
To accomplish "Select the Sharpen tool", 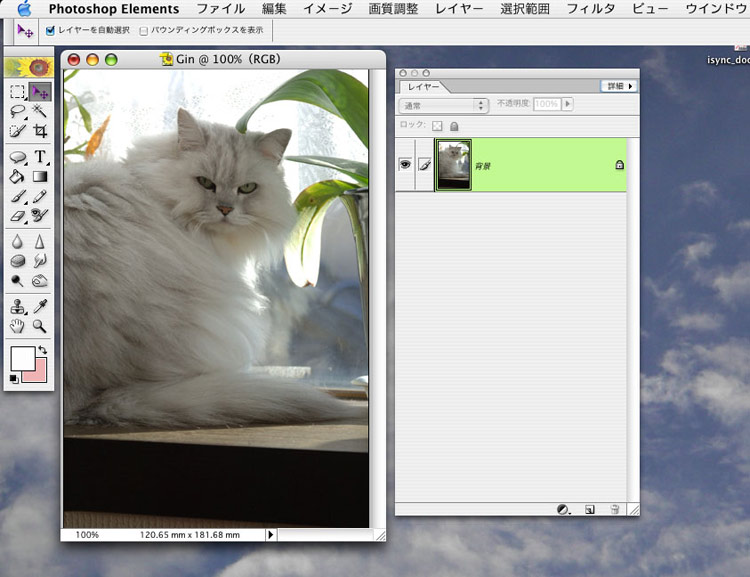I will click(40, 242).
